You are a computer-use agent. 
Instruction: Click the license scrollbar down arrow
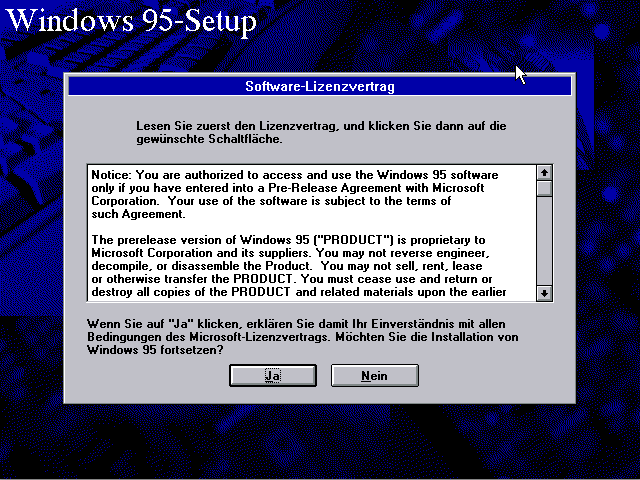544,293
